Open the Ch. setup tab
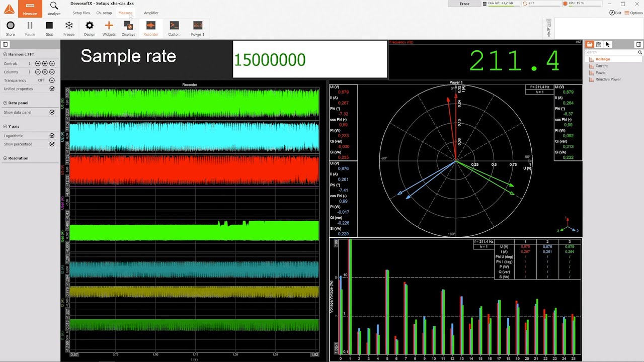644x362 pixels. point(104,13)
